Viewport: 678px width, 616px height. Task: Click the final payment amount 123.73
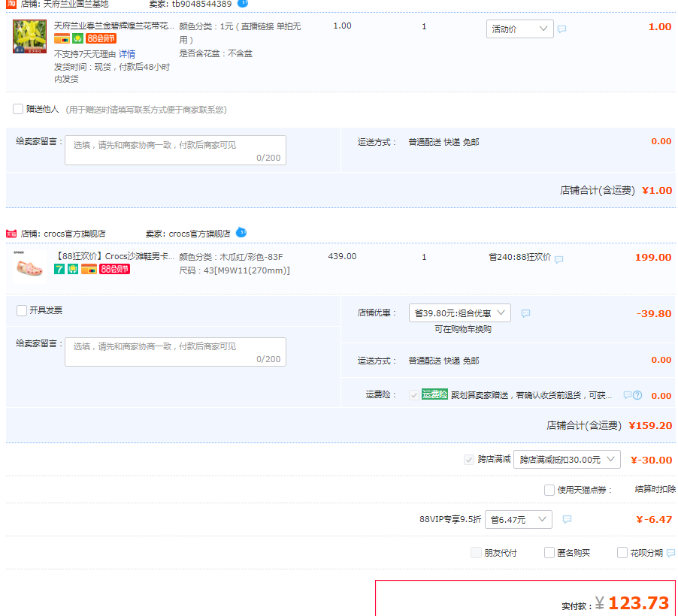[639, 602]
